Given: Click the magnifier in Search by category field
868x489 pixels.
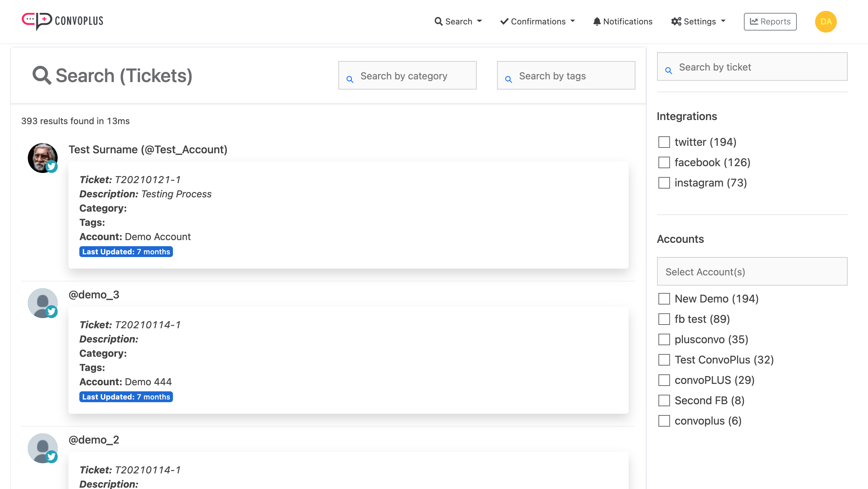Looking at the screenshot, I should coord(350,79).
